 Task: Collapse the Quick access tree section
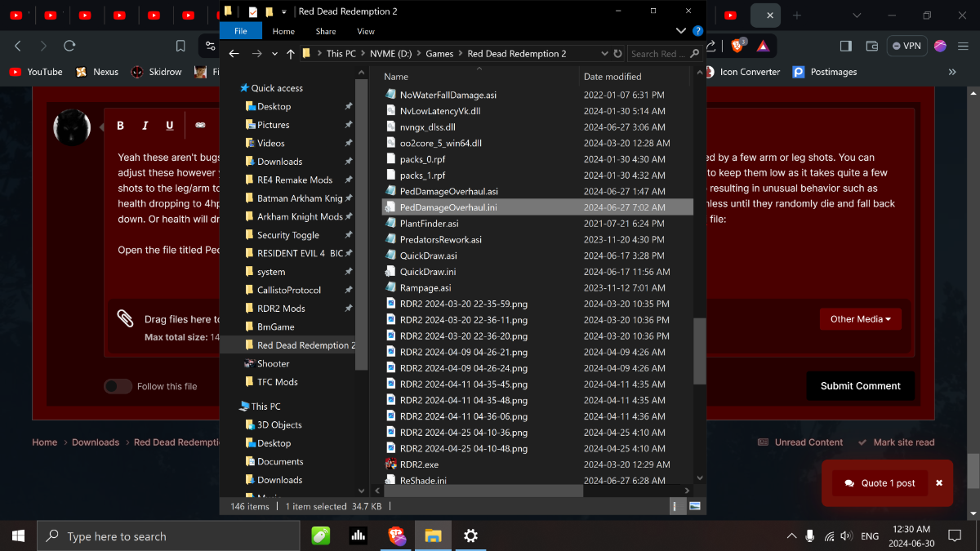click(x=234, y=88)
